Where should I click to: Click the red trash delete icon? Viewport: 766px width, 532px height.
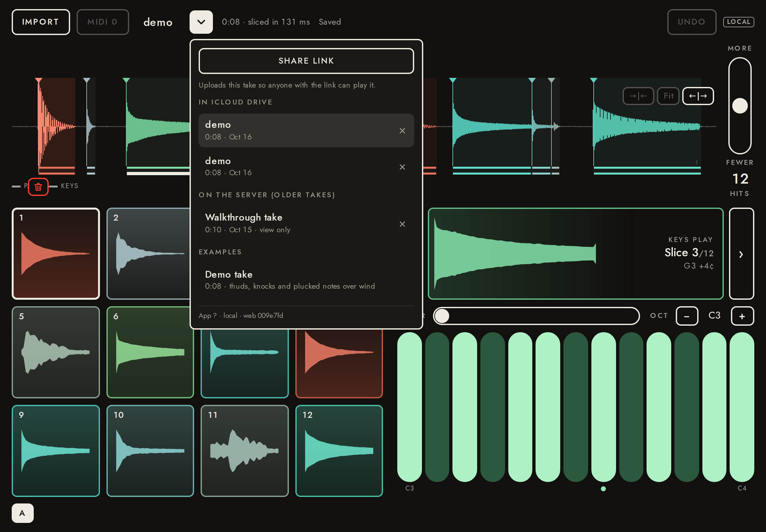pyautogui.click(x=38, y=187)
